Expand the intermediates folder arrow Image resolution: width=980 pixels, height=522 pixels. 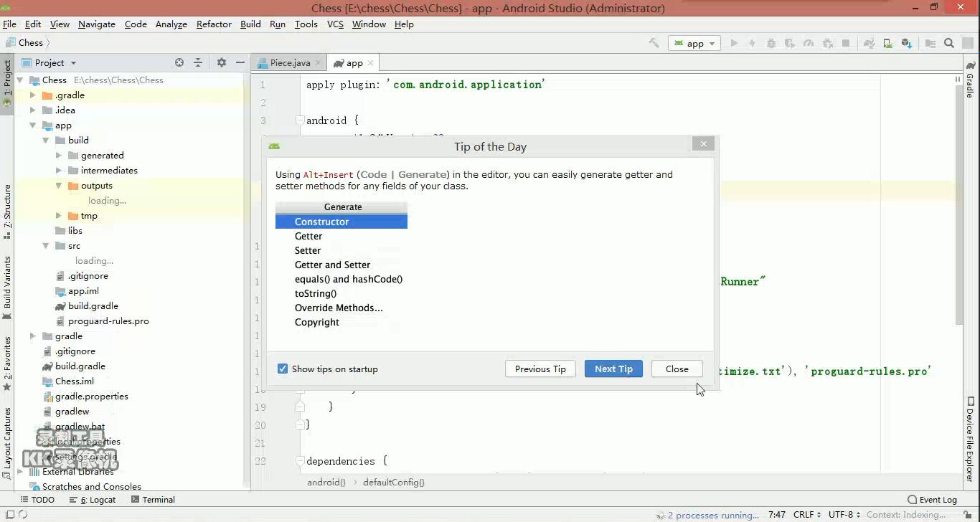(x=59, y=171)
